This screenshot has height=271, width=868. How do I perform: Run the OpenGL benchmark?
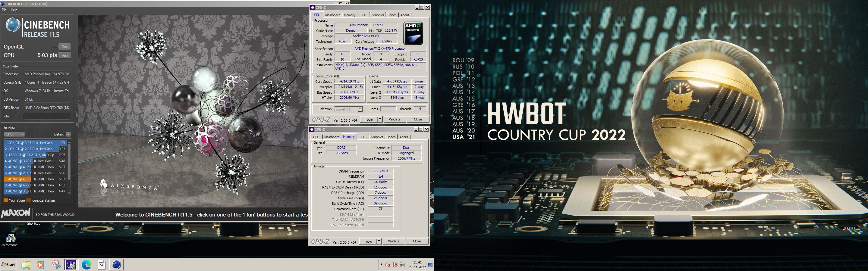click(65, 47)
